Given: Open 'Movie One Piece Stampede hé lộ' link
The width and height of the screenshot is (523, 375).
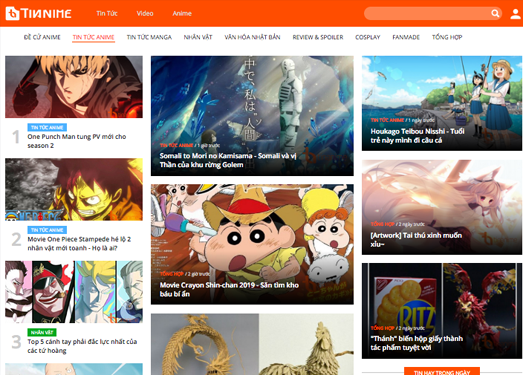Looking at the screenshot, I should click(x=79, y=244).
